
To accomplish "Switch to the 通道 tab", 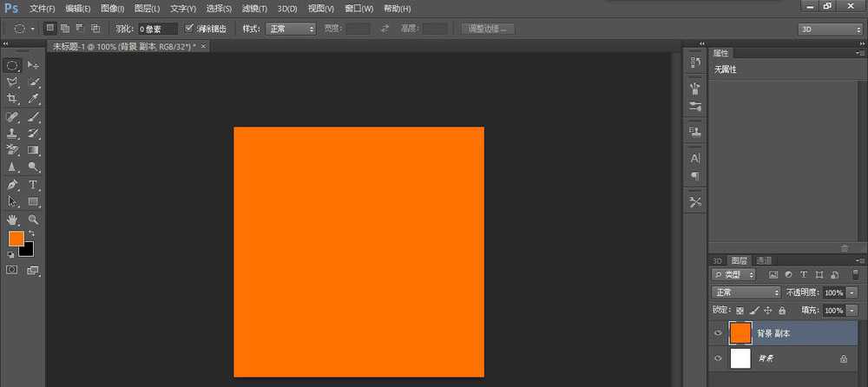I will (x=763, y=260).
